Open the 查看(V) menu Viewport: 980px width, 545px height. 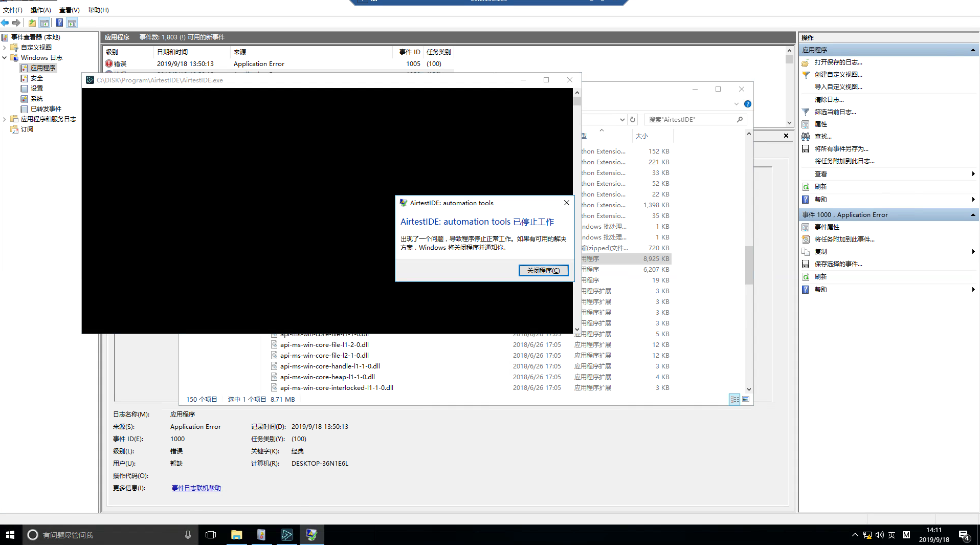click(x=70, y=10)
